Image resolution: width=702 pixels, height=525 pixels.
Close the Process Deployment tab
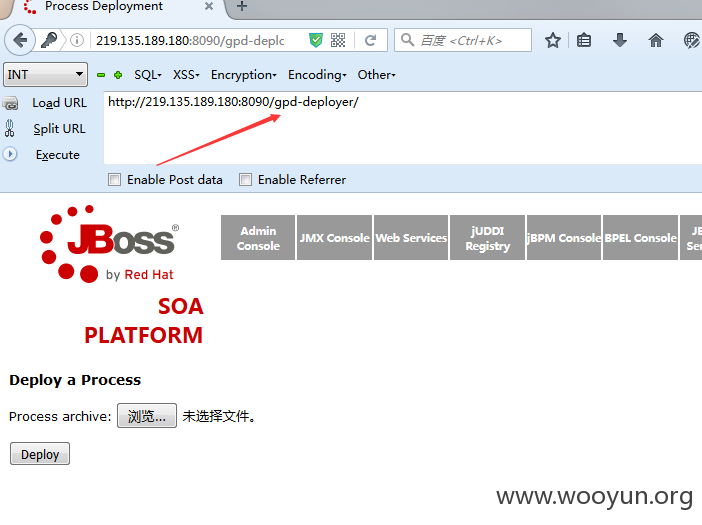(209, 6)
